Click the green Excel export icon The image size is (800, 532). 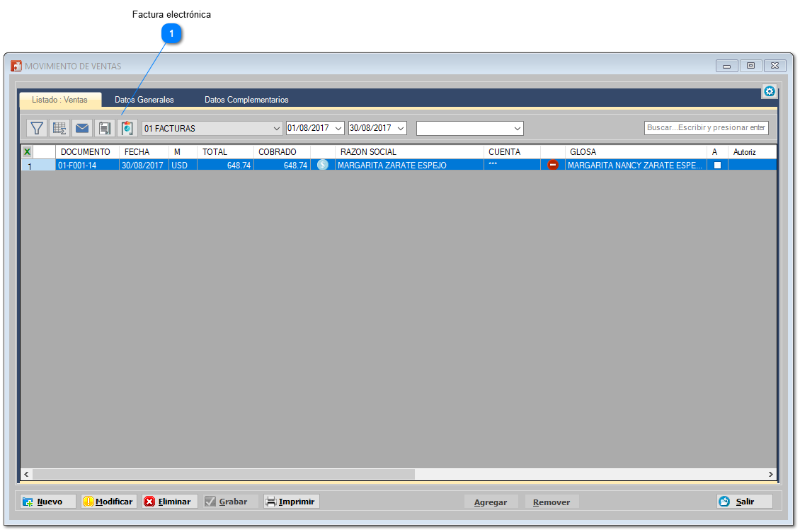[27, 151]
